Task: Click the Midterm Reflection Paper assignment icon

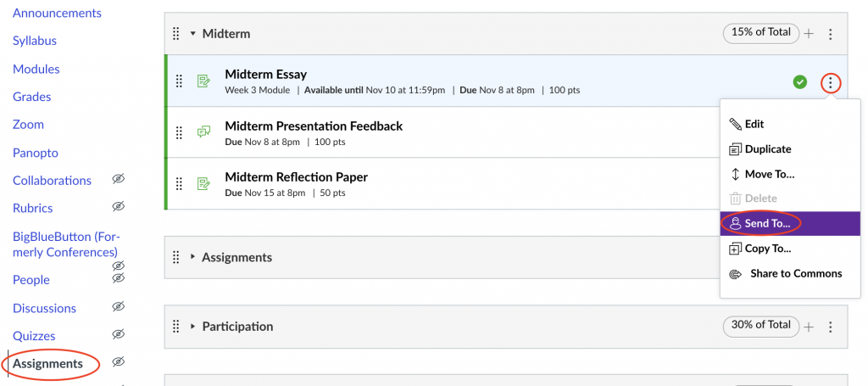Action: (203, 183)
